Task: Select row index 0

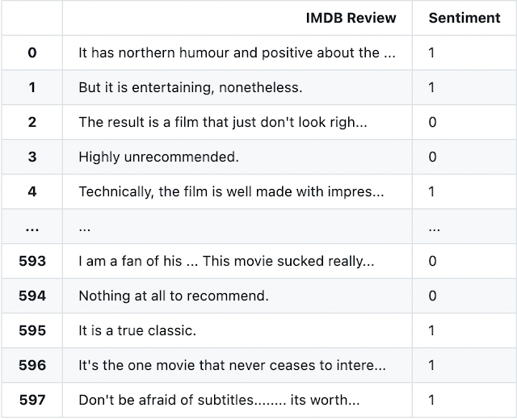Action: coord(32,52)
